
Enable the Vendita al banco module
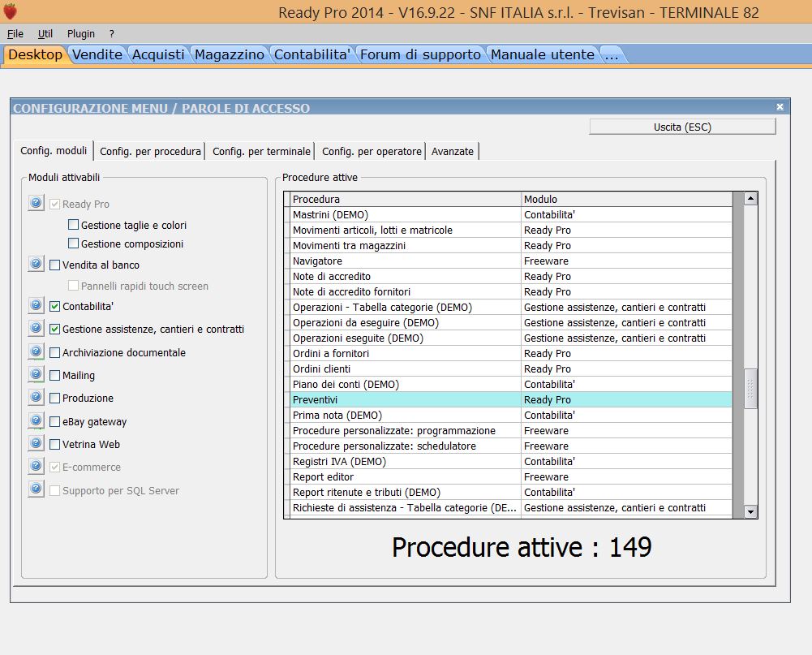coord(55,265)
